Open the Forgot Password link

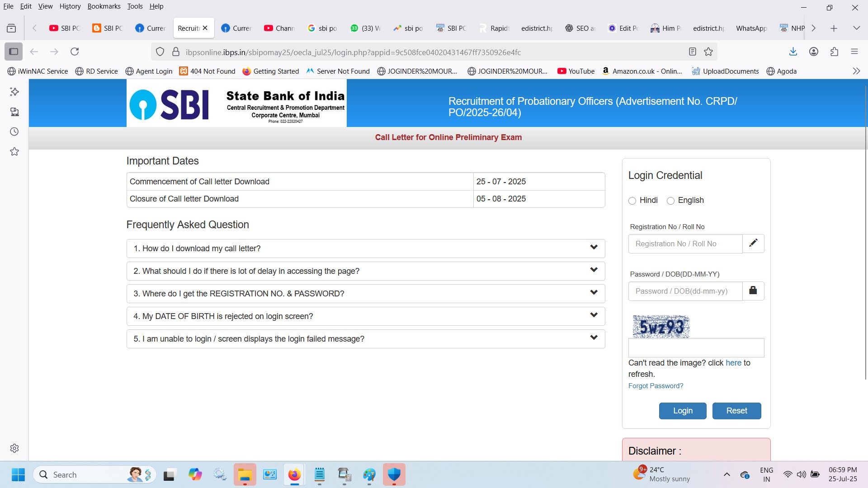click(656, 386)
